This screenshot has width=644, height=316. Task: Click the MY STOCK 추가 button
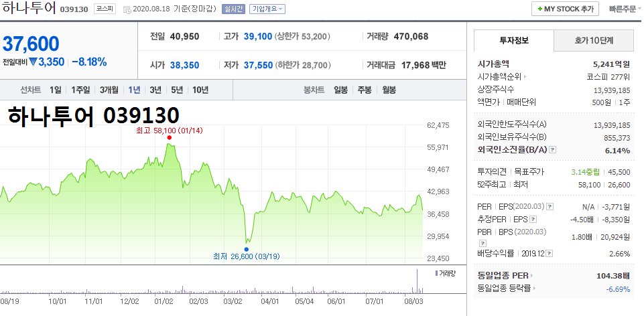pyautogui.click(x=565, y=9)
